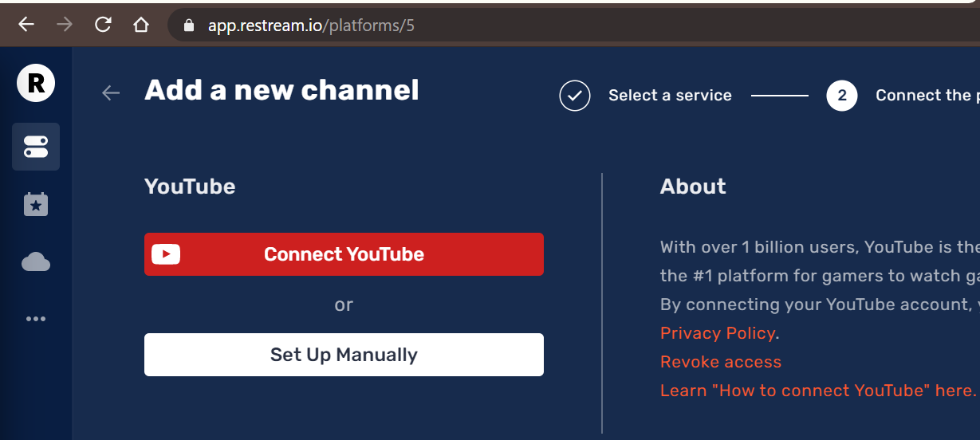The height and width of the screenshot is (440, 980).
Task: Click the Revoke access link
Action: click(x=721, y=362)
